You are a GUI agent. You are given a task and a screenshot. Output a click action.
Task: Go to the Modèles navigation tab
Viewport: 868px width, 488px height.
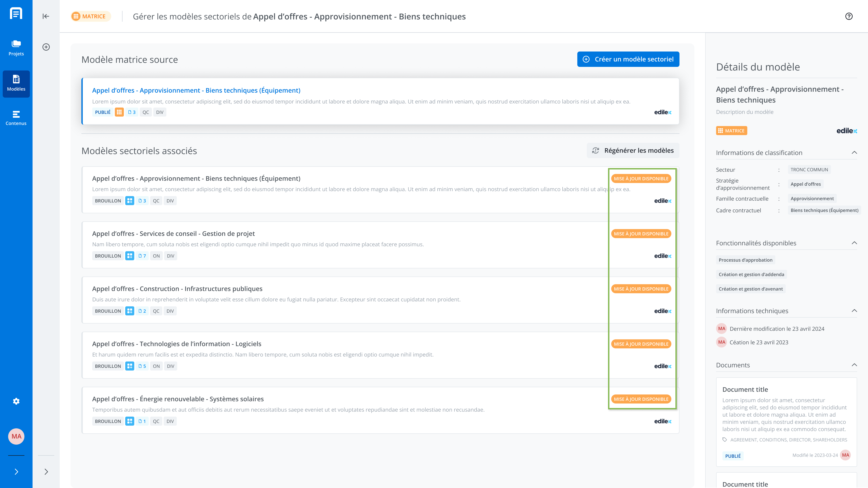16,84
